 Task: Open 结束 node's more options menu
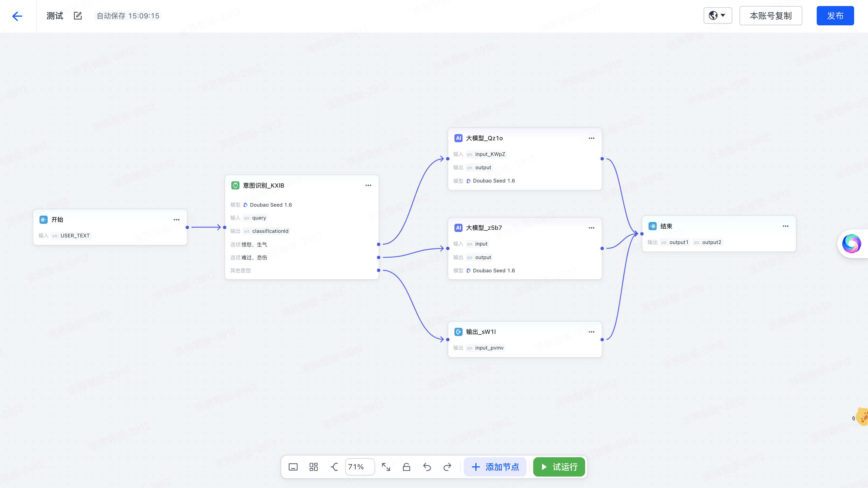pos(785,226)
